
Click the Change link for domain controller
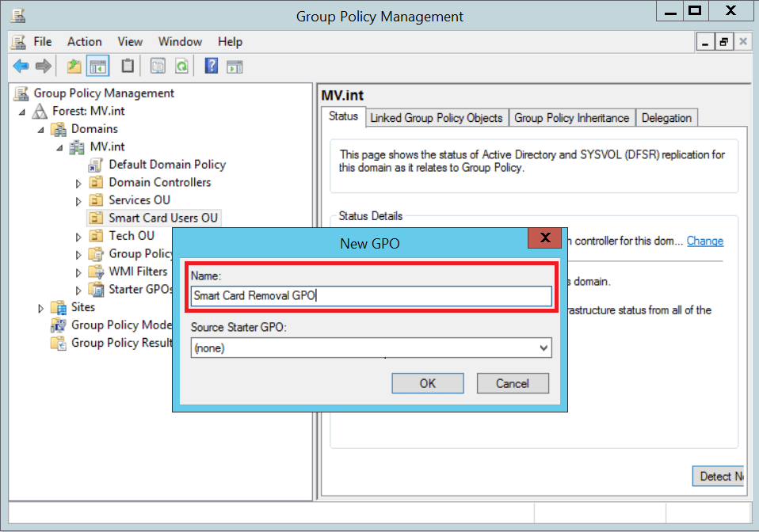click(x=704, y=241)
